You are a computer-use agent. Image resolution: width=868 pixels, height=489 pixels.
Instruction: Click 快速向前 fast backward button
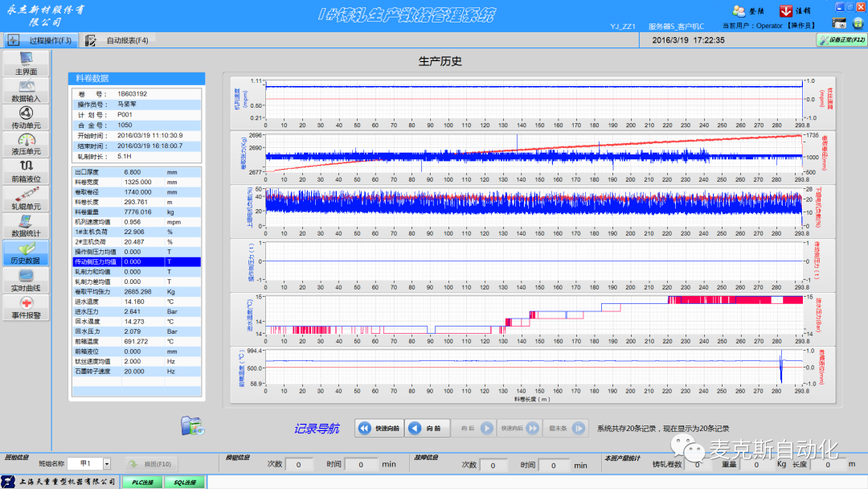tap(379, 429)
